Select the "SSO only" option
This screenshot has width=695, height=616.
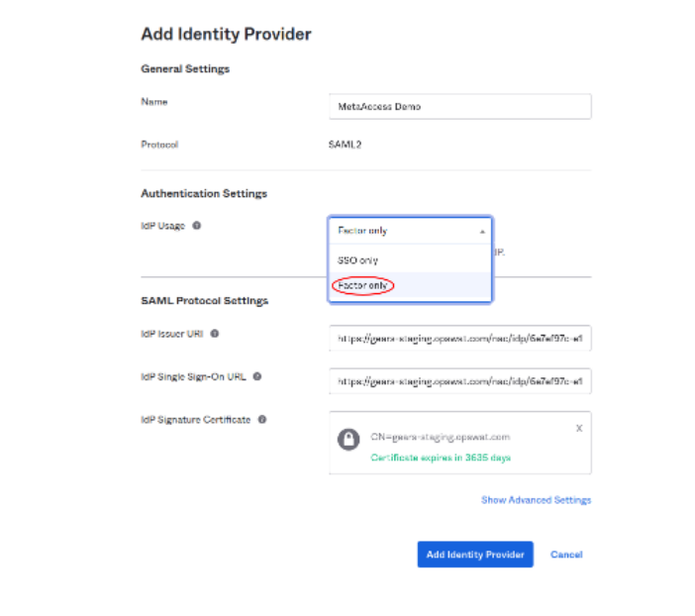[358, 259]
